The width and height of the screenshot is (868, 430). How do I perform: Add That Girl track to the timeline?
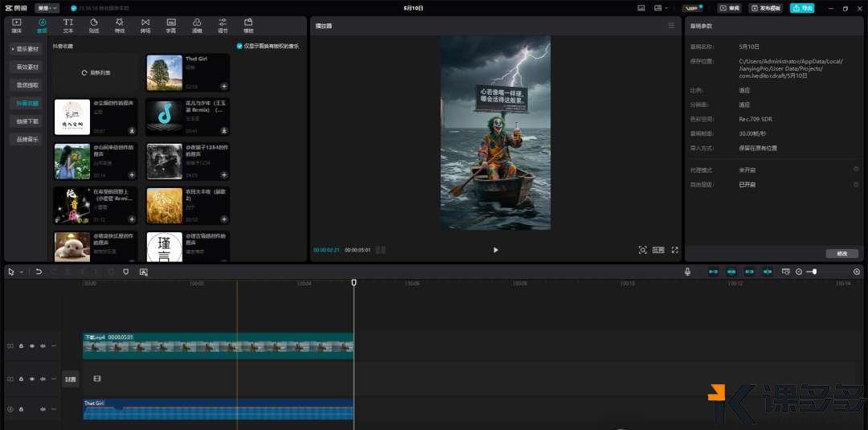224,86
